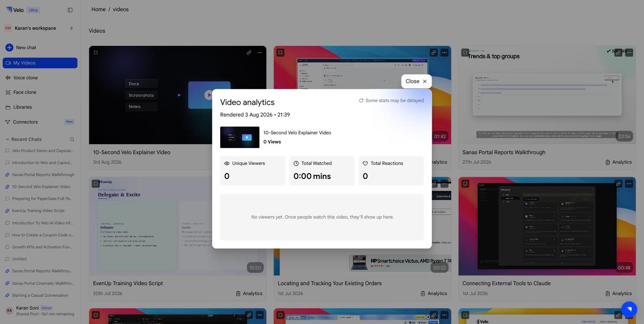Copy link of Sanas Portal Reports video

(x=618, y=52)
